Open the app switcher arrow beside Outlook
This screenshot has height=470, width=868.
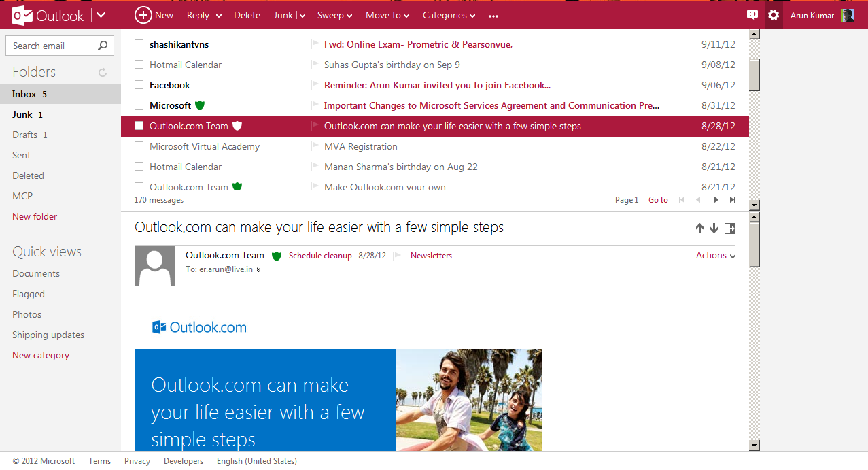tap(101, 15)
